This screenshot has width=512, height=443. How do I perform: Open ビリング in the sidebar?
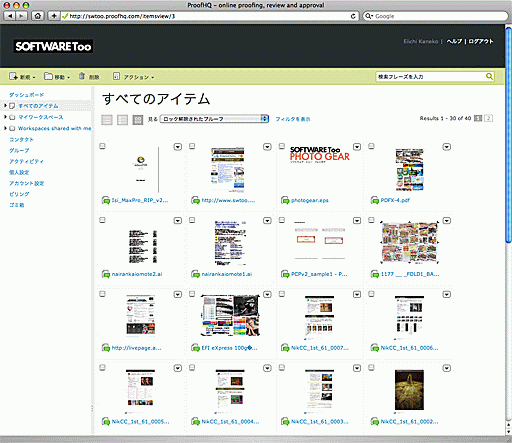tap(19, 194)
